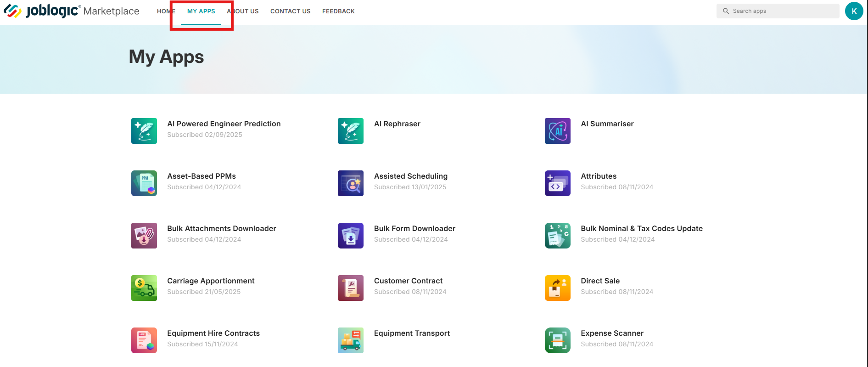Open the AI Summariser title link

point(607,124)
